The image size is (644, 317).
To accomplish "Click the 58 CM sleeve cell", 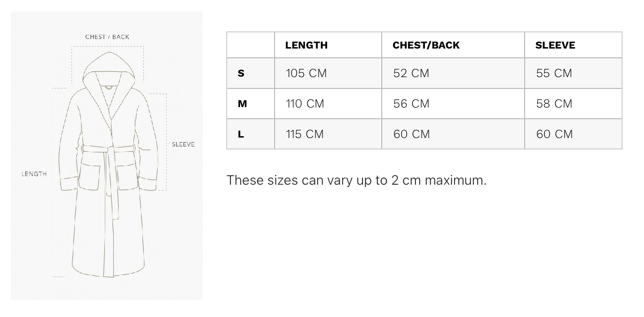I will pos(573,104).
